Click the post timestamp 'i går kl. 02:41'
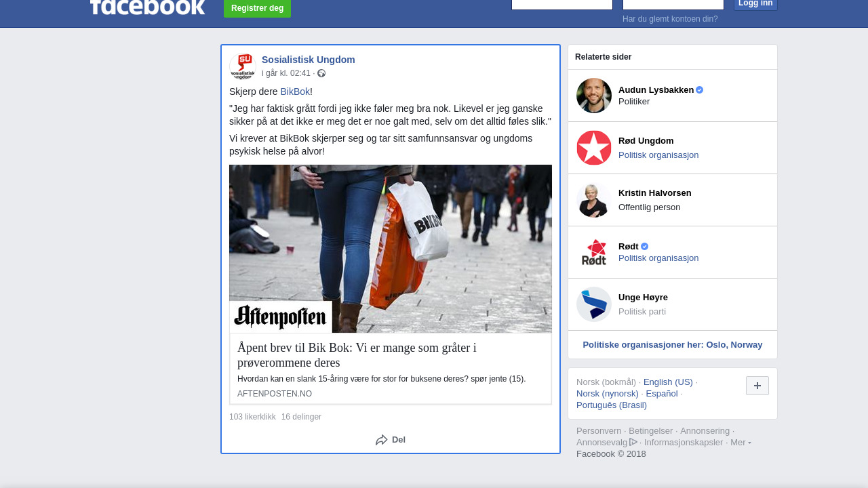 point(286,73)
